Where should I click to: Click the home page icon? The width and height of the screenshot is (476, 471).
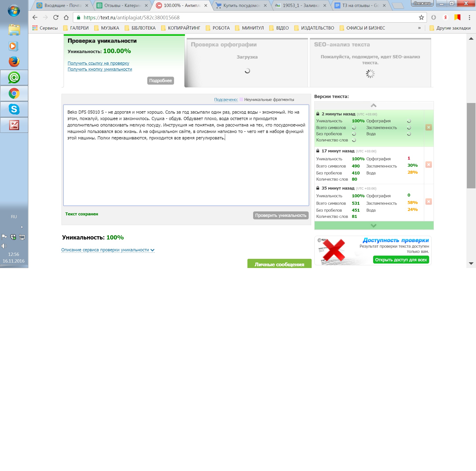tap(66, 17)
